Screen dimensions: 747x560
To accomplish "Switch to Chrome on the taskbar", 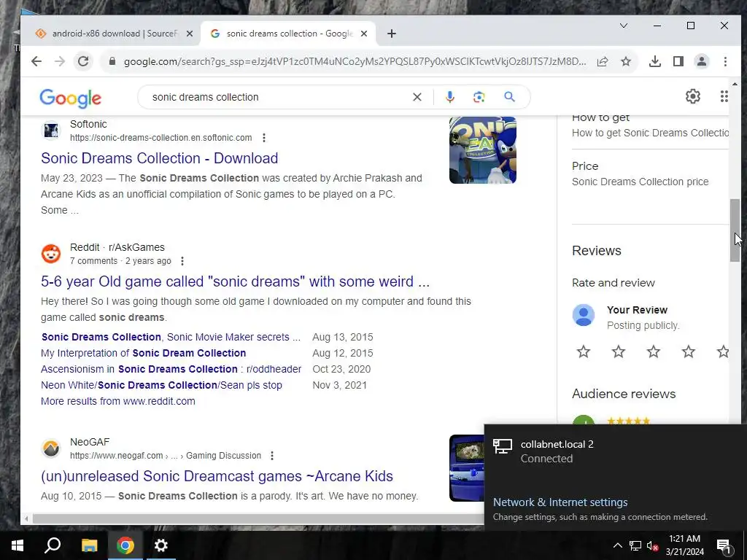I will pos(125,545).
